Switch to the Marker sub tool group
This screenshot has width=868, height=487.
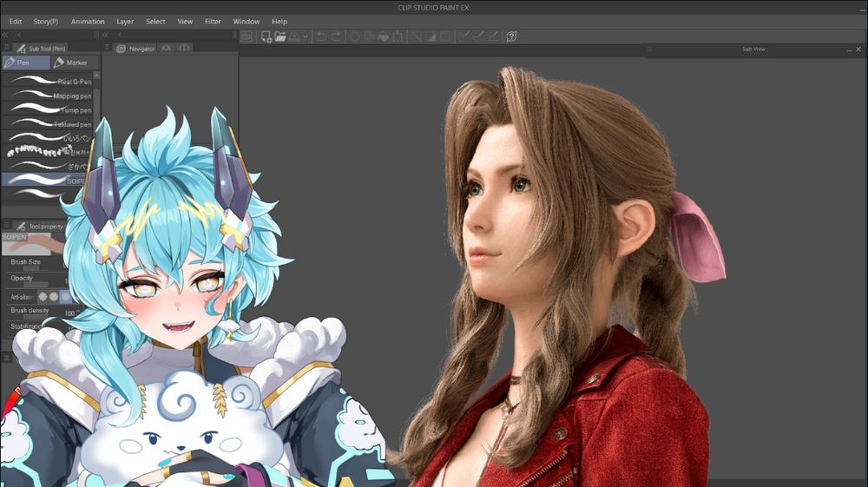point(76,63)
